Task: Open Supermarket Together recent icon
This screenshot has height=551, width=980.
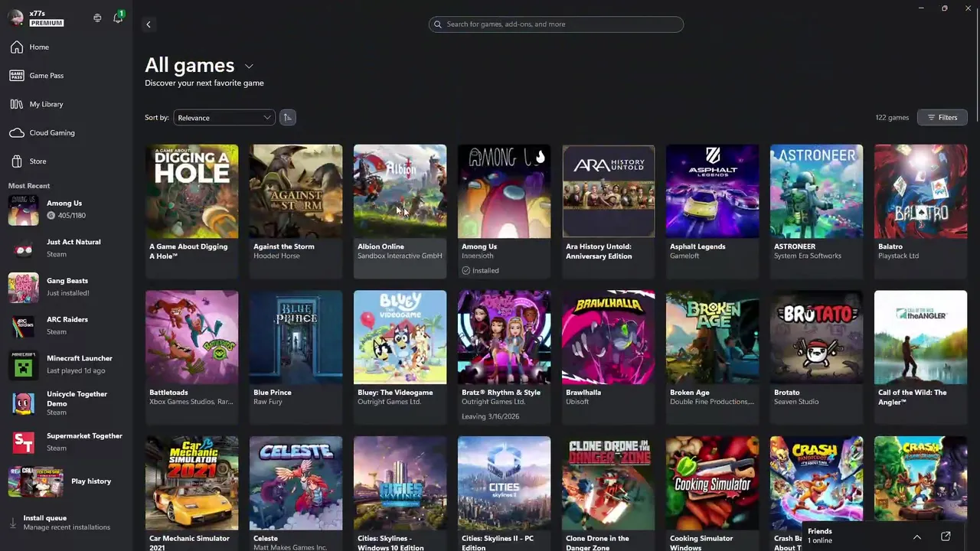Action: [x=23, y=442]
